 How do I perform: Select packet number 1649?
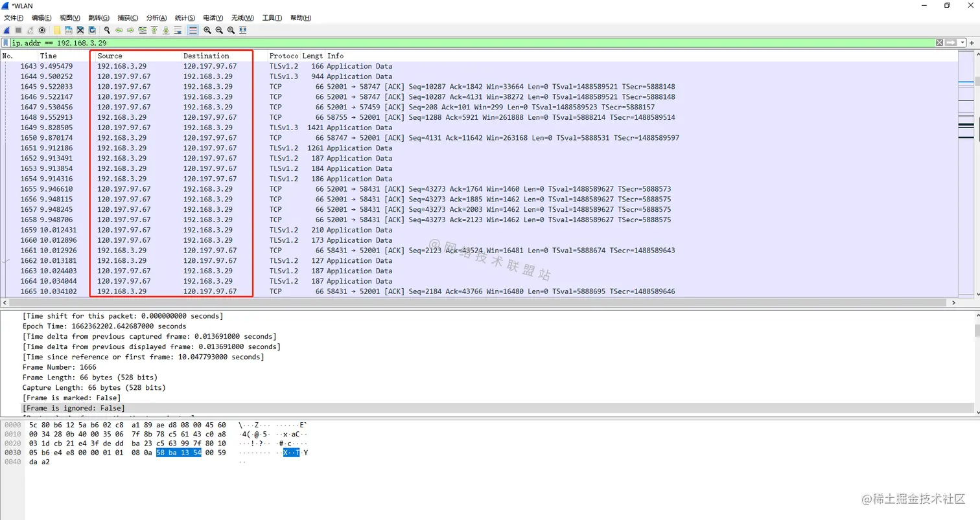click(x=480, y=128)
